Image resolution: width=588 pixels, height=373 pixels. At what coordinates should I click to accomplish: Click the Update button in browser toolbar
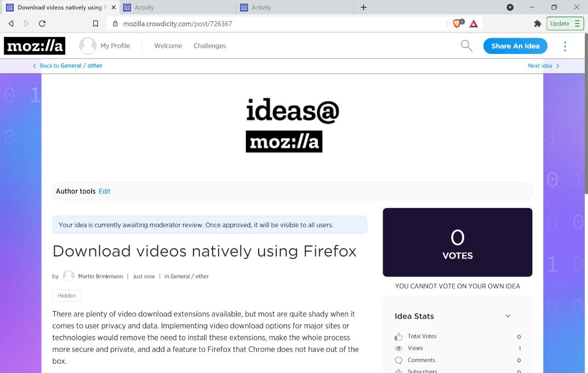click(x=565, y=23)
